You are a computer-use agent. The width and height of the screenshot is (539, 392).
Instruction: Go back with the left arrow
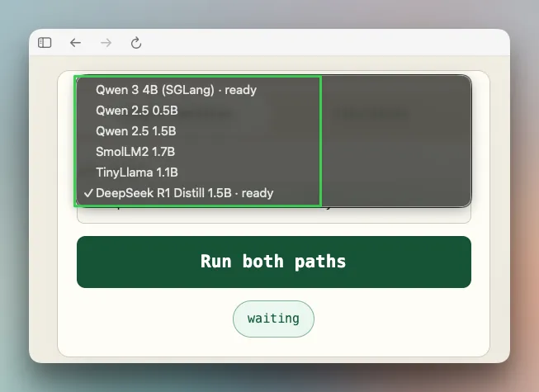tap(75, 43)
